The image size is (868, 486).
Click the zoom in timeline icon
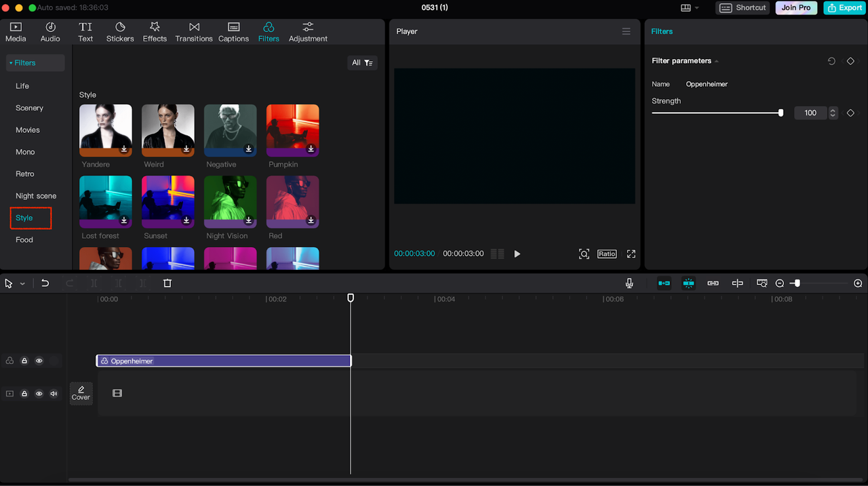(858, 283)
